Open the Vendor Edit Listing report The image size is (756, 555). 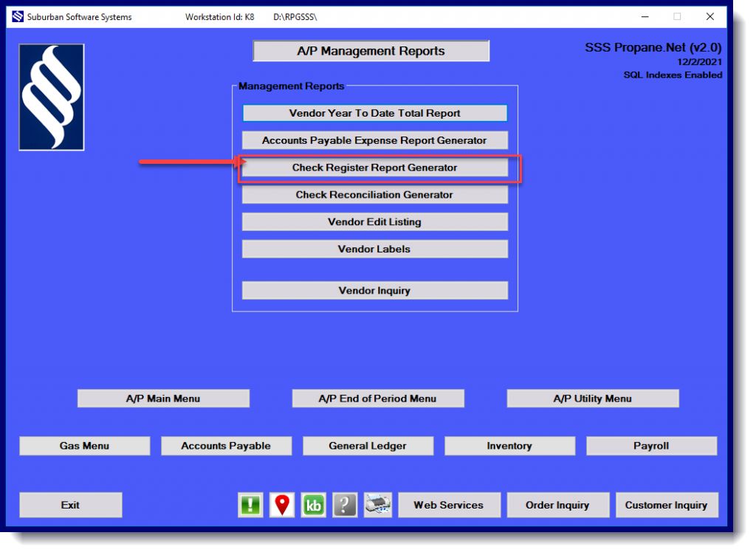tap(374, 222)
